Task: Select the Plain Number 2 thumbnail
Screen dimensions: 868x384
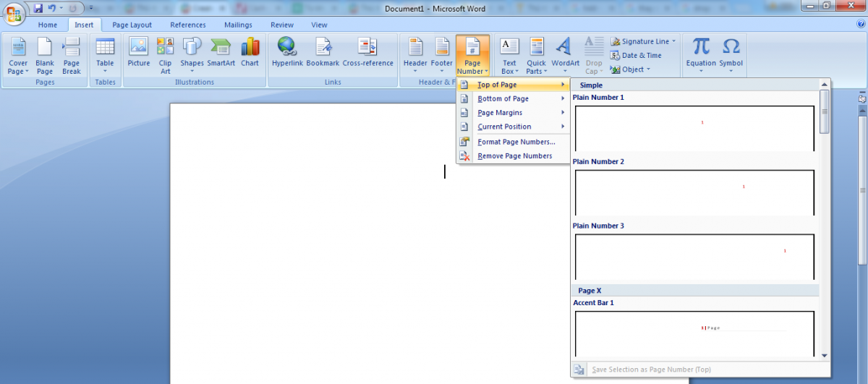Action: (694, 191)
